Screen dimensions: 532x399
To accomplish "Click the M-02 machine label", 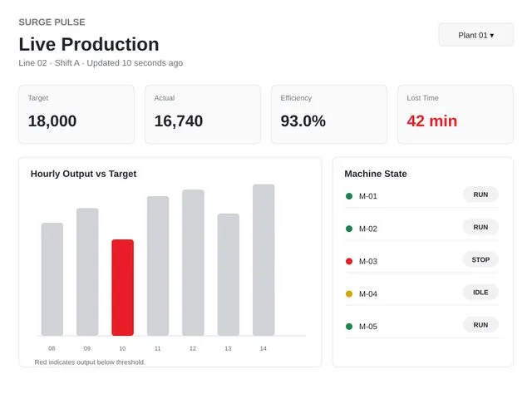I will tap(367, 229).
